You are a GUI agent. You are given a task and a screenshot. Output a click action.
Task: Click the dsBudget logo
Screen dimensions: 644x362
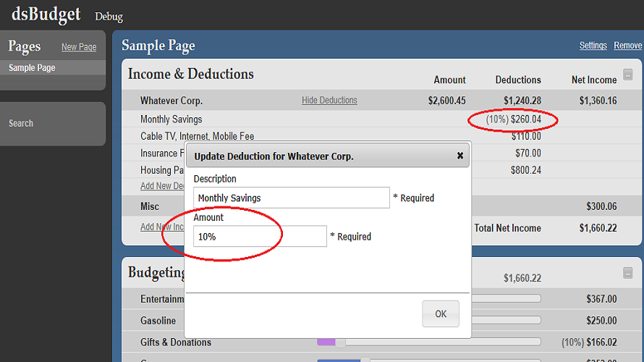(46, 14)
